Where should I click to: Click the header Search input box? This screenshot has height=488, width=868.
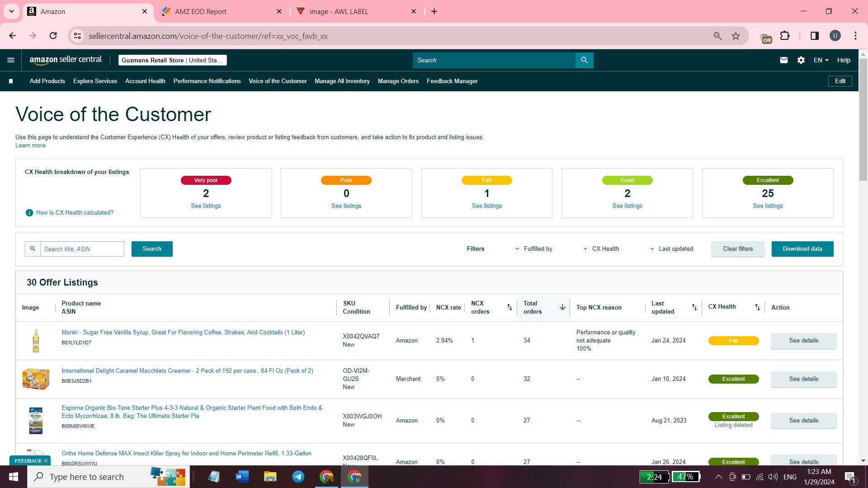(x=494, y=60)
